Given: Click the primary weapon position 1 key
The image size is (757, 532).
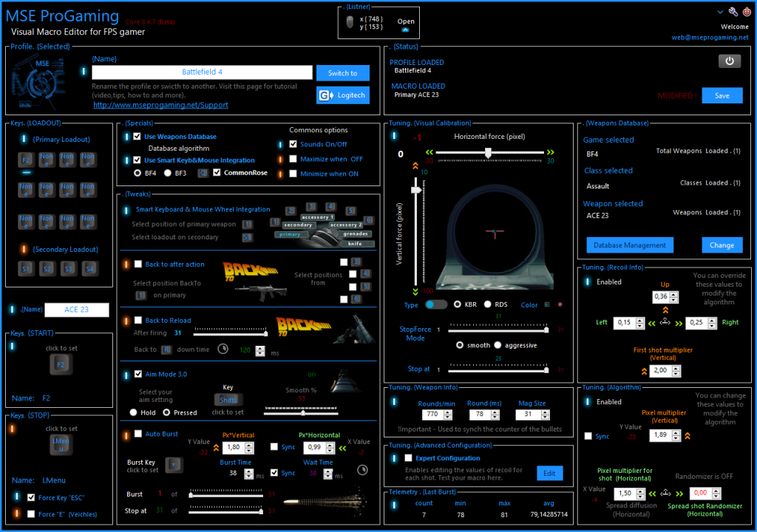Looking at the screenshot, I should coord(247,224).
